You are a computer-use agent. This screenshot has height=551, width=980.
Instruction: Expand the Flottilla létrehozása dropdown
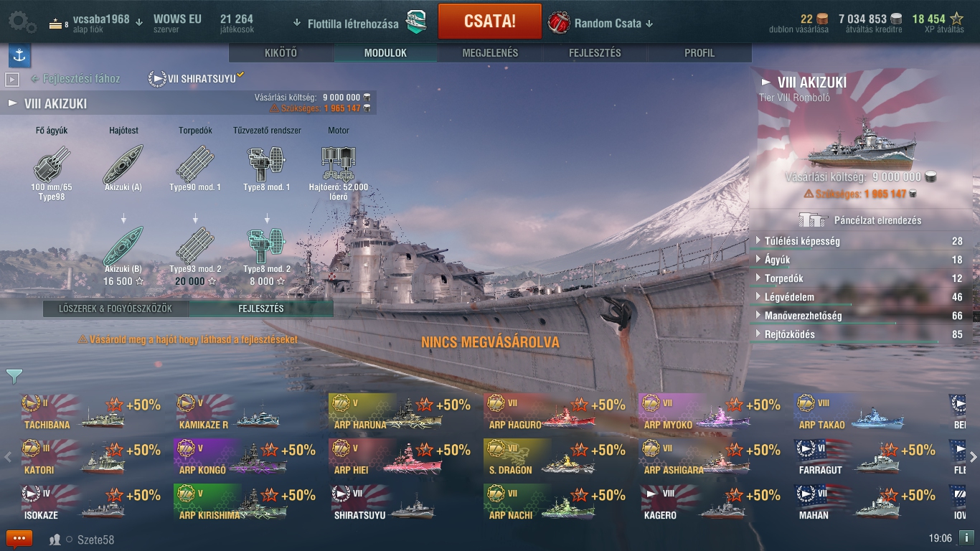(347, 23)
